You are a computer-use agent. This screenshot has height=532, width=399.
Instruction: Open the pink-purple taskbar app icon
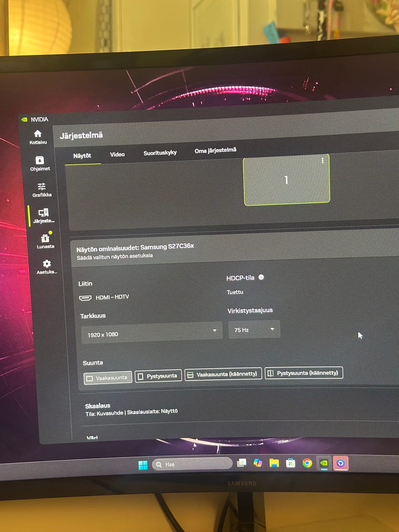341,463
